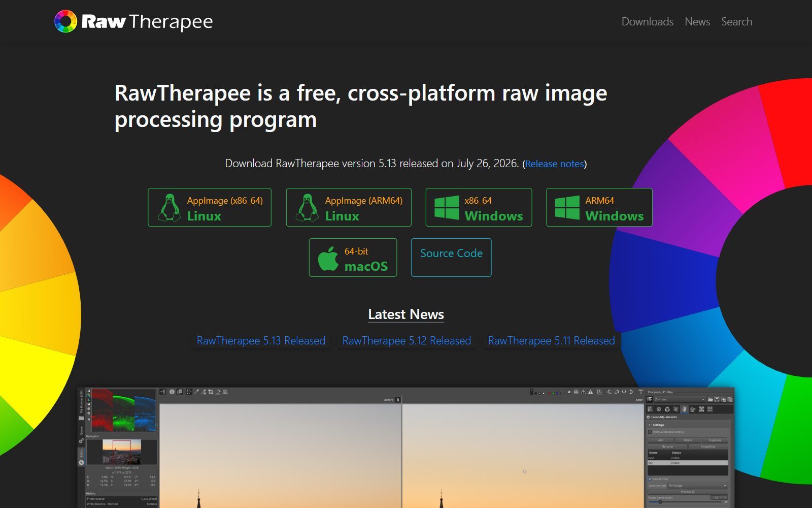Download the Linux AppImage (x86_64) build
This screenshot has width=812, height=508.
[210, 207]
